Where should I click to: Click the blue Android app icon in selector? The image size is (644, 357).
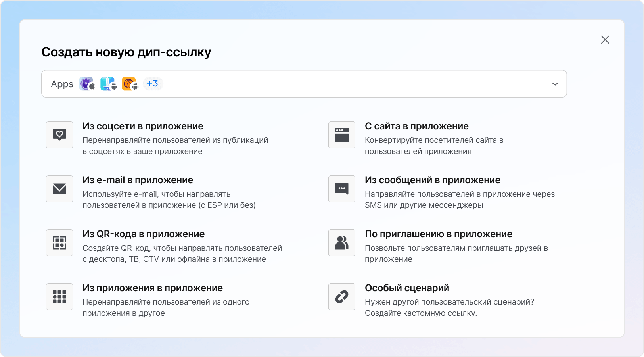[x=109, y=84]
